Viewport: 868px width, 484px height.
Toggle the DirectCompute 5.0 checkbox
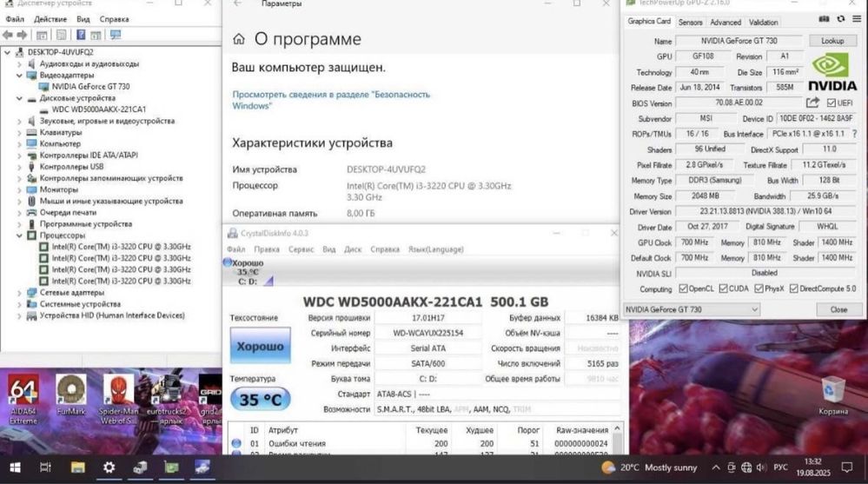click(794, 288)
